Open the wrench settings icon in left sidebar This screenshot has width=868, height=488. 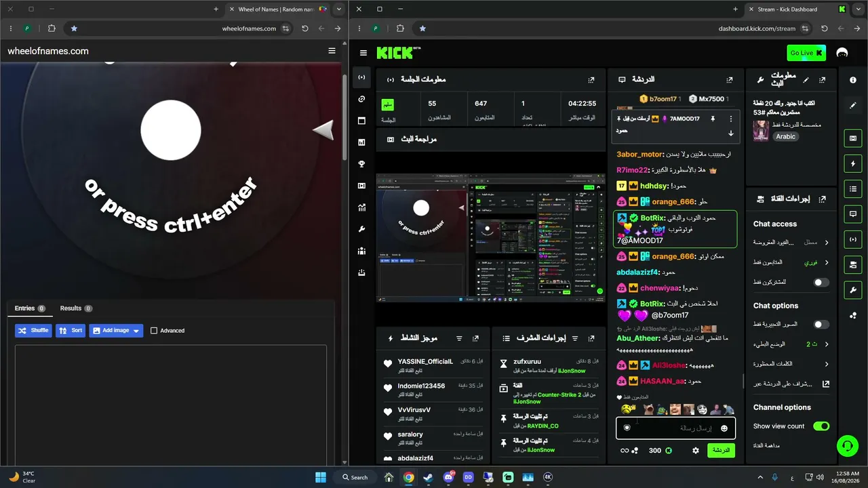coord(361,229)
